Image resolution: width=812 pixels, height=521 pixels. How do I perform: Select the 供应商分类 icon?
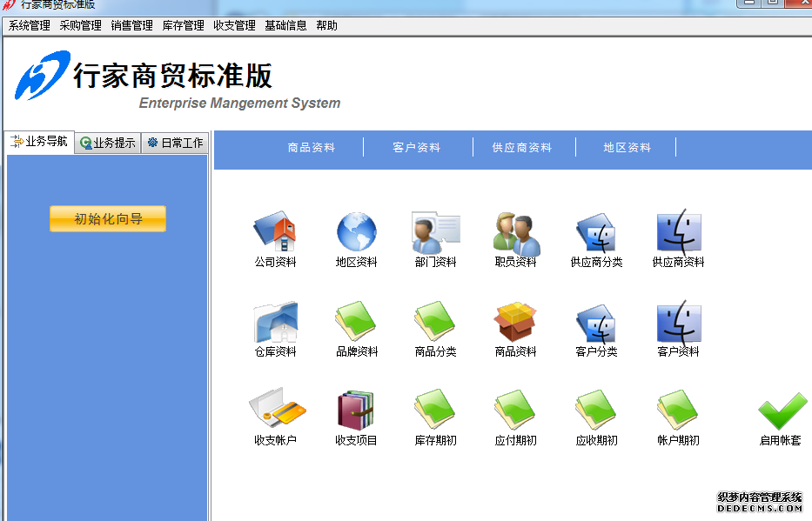(x=596, y=233)
